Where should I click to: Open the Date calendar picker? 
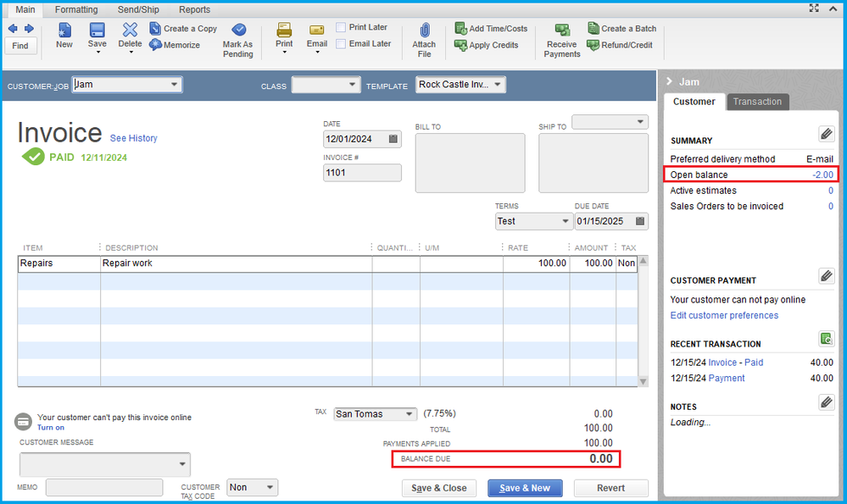pos(393,139)
